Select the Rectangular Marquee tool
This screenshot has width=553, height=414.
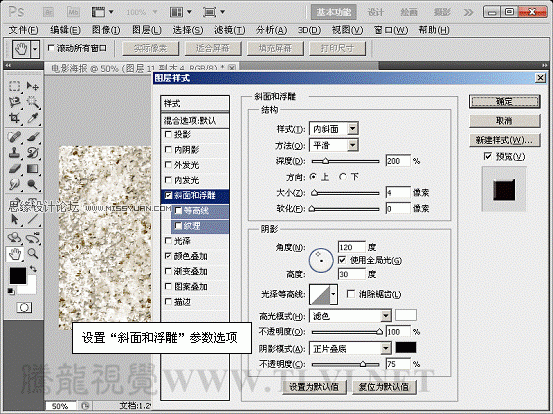point(14,86)
